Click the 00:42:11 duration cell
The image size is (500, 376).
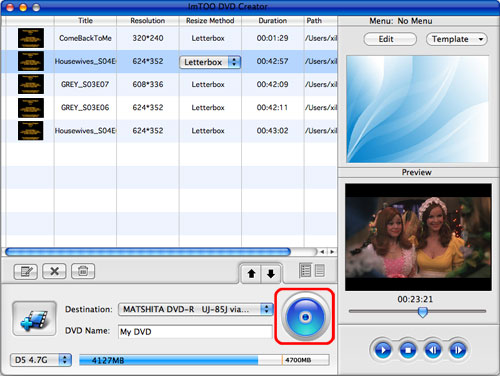[272, 108]
